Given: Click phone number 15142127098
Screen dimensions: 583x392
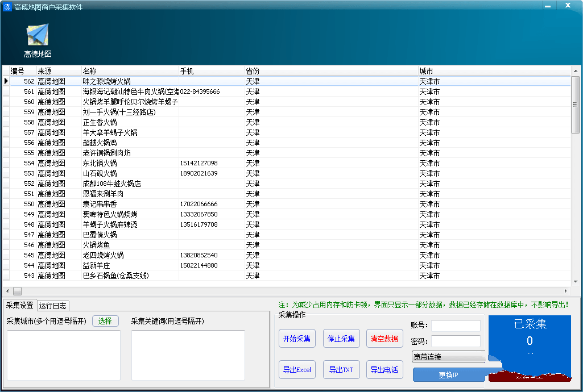Looking at the screenshot, I should [199, 163].
